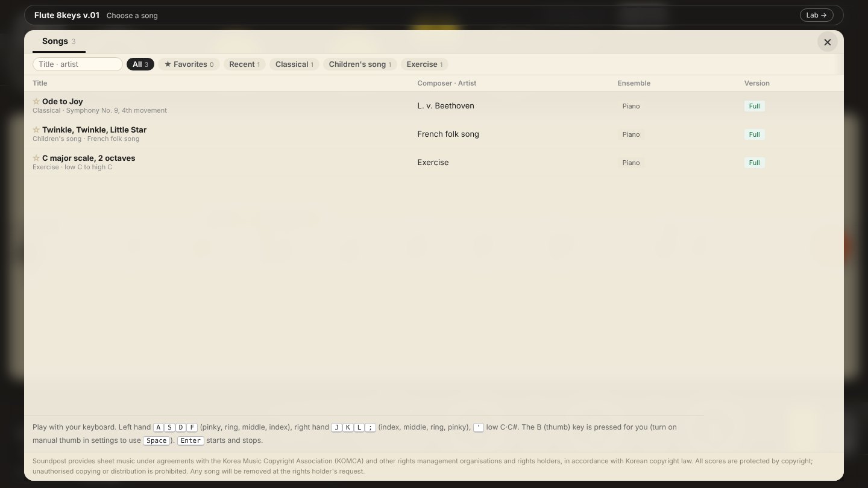Close the song chooser dialog
The image size is (868, 488).
coord(827,42)
